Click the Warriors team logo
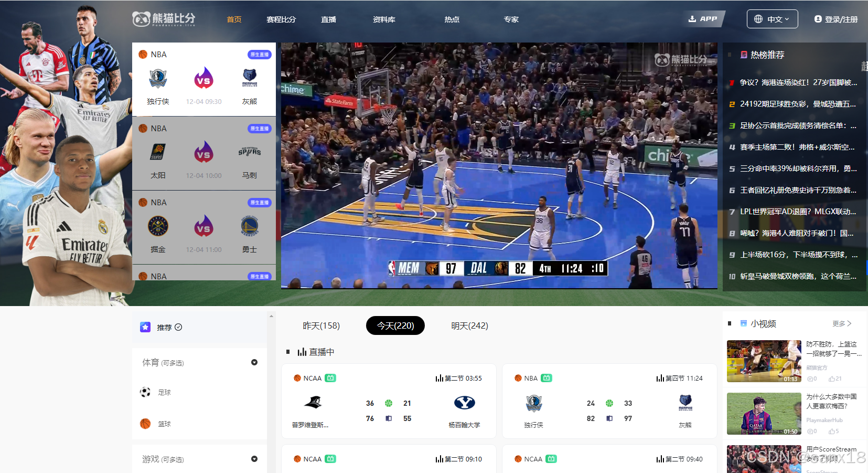 (250, 226)
